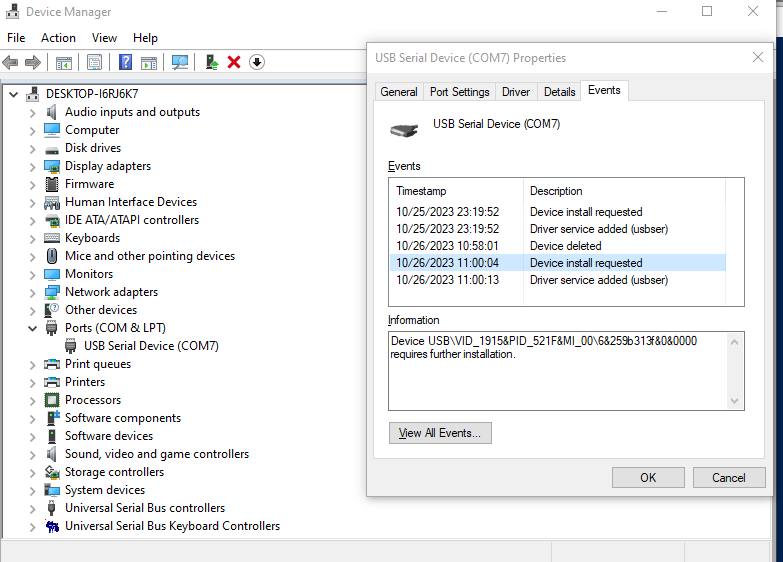Click the red X Uninstall device icon
This screenshot has height=562, width=783.
pos(234,62)
